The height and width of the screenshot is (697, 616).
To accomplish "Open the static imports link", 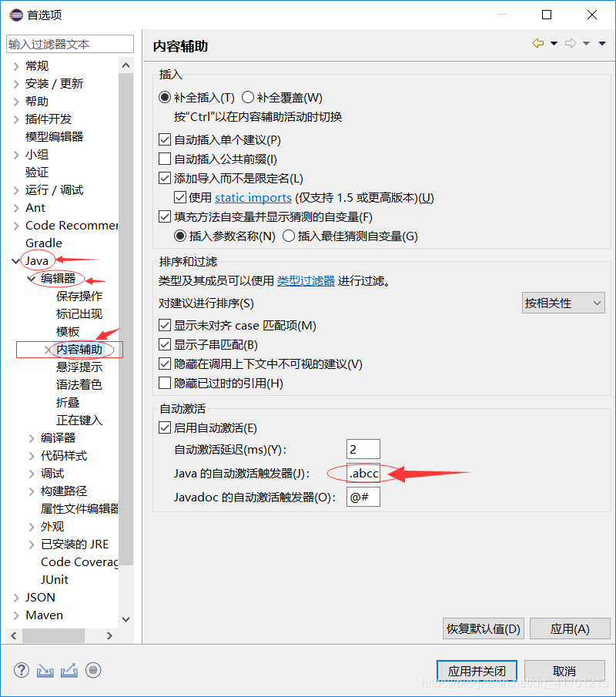I will pos(253,198).
